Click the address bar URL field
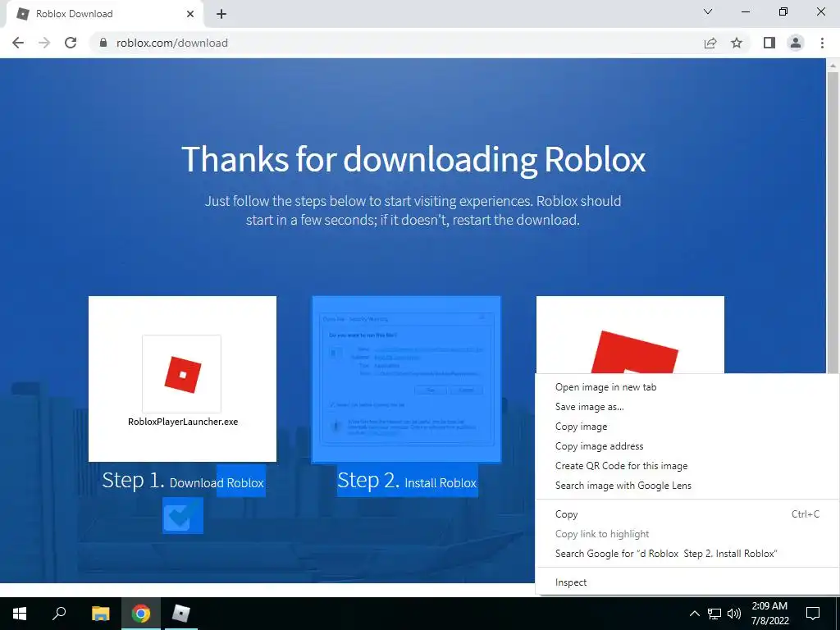Image resolution: width=840 pixels, height=630 pixels. tap(396, 43)
